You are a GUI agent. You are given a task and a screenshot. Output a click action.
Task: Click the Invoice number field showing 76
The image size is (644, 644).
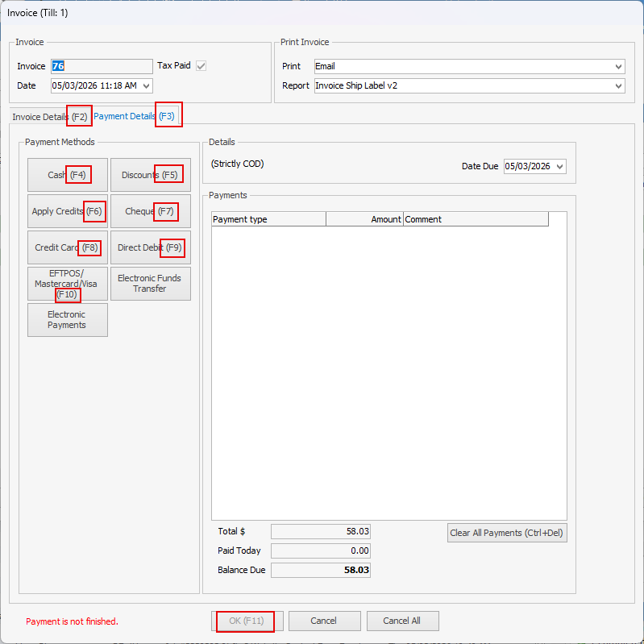coord(102,66)
